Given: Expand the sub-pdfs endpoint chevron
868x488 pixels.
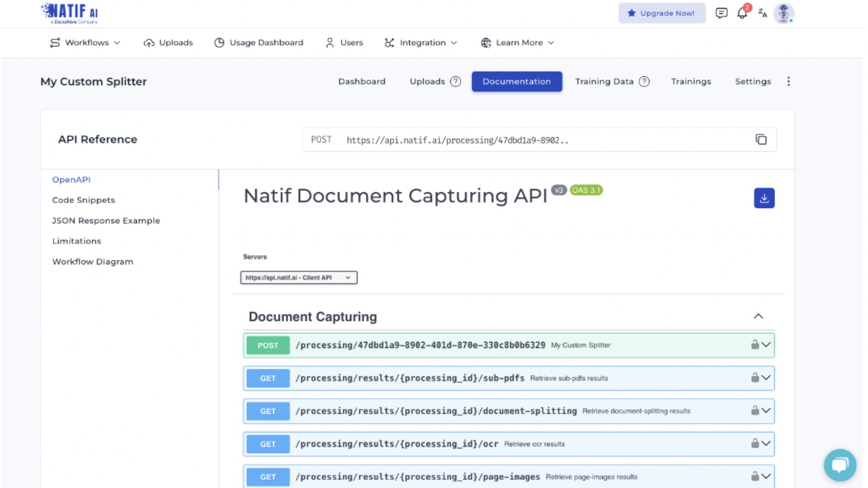Looking at the screenshot, I should tap(766, 377).
